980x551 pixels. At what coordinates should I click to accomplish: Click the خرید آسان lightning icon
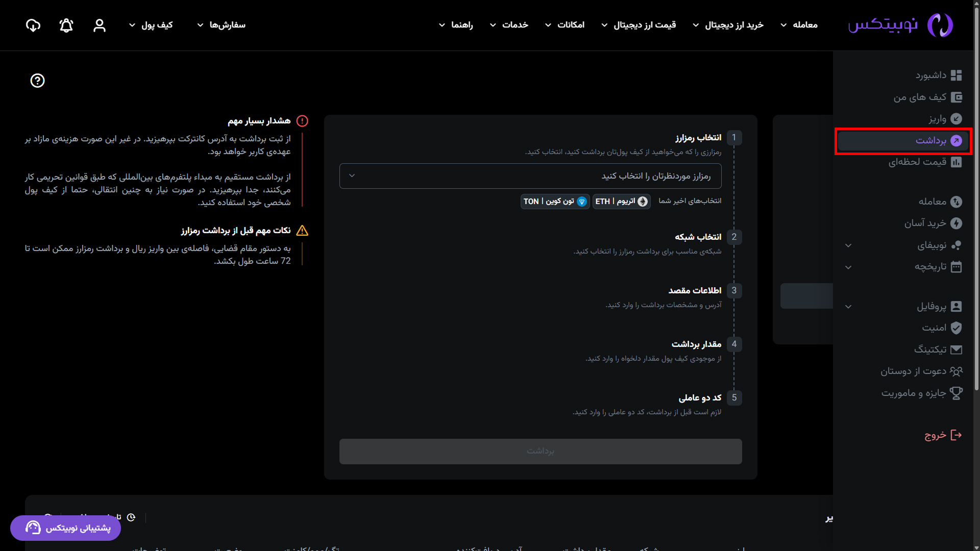[956, 223]
